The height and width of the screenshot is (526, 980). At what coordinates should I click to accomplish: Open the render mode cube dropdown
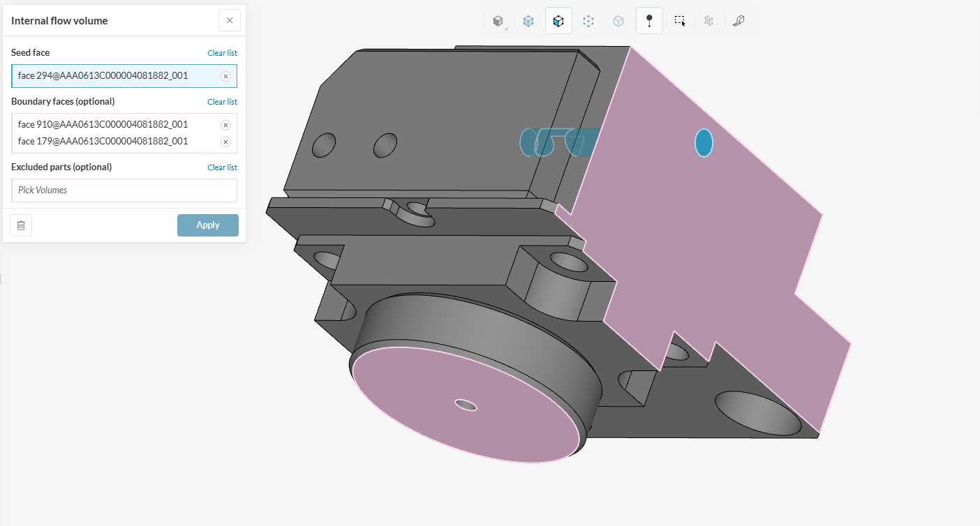[498, 22]
